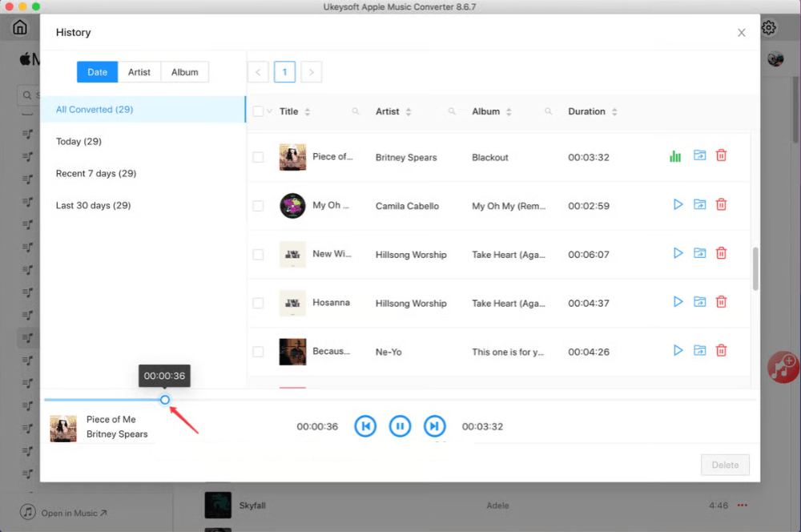Open the more options dots for Skyfall
This screenshot has height=532, width=801.
tap(743, 506)
